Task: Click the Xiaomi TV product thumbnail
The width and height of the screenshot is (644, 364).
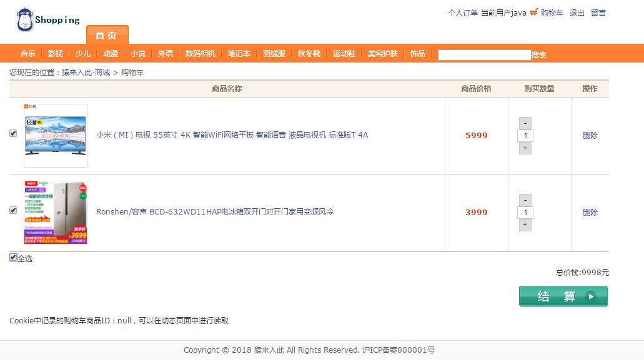Action: [x=56, y=134]
